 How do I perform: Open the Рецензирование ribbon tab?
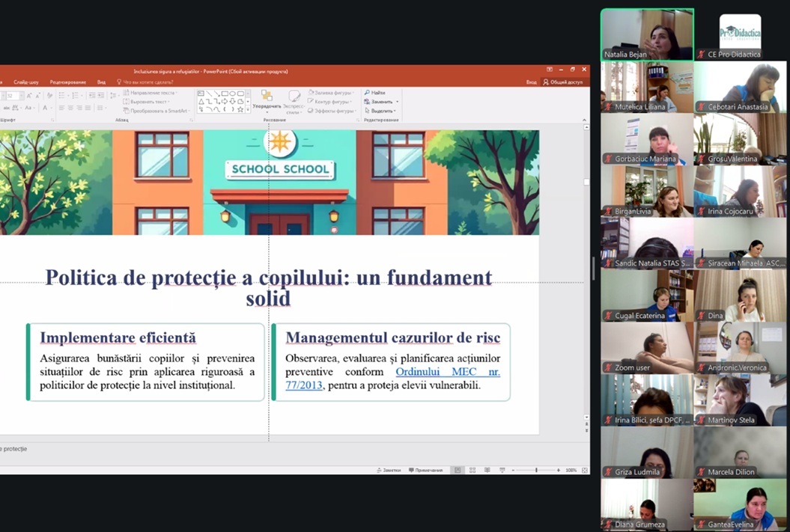point(67,82)
